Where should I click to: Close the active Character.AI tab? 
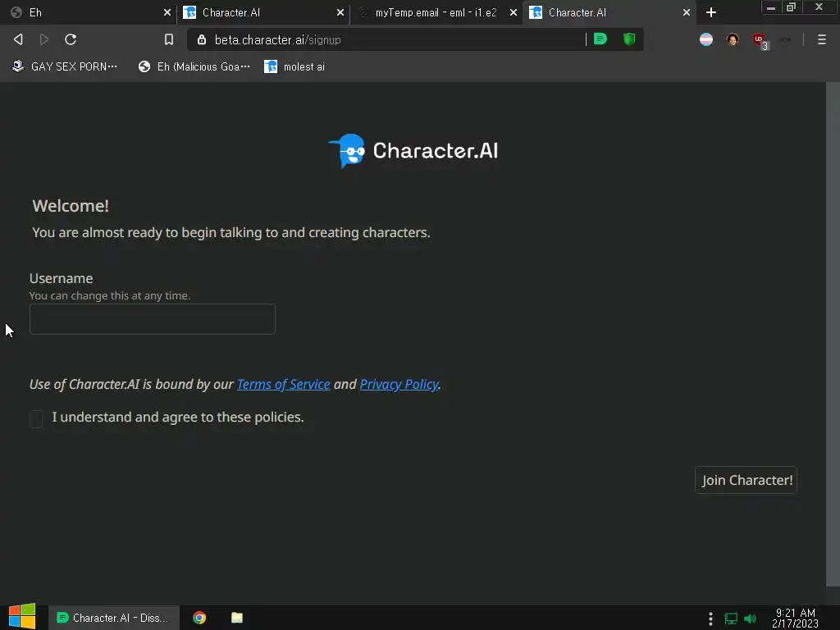coord(687,12)
